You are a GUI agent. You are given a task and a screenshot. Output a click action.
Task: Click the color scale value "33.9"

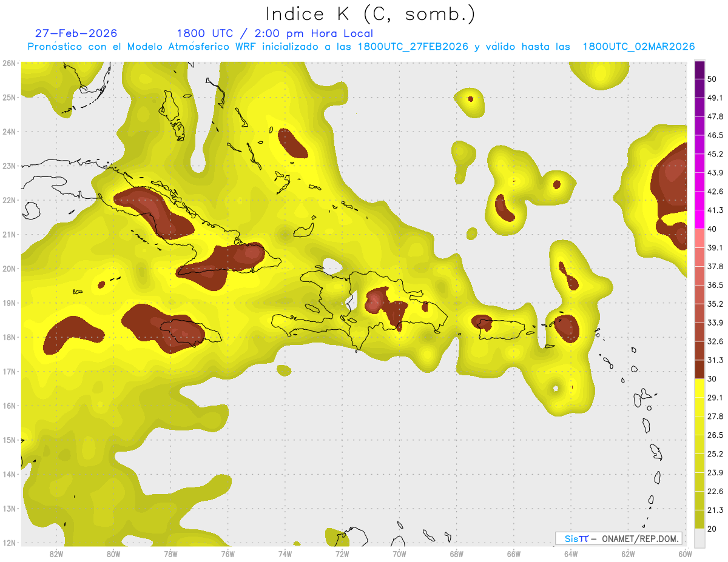point(715,323)
